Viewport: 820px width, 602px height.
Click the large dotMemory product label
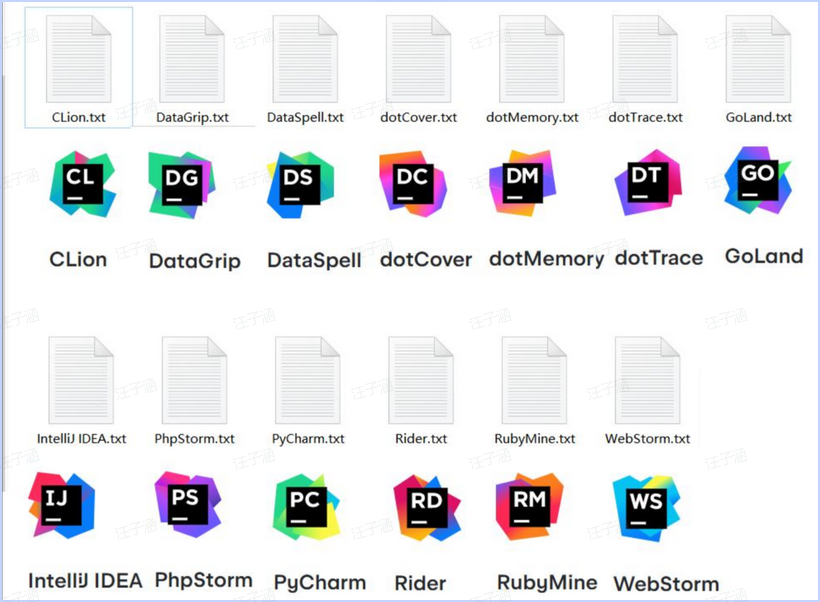(x=546, y=258)
